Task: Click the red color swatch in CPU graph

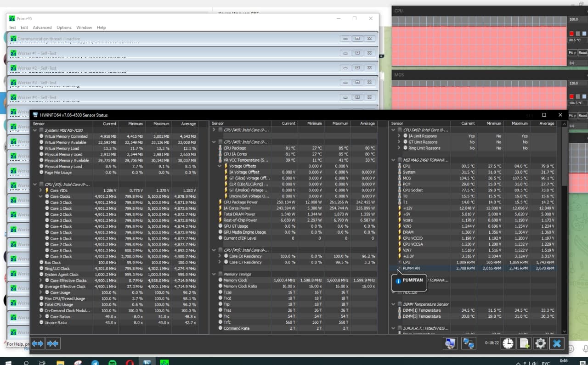Action: point(572,34)
